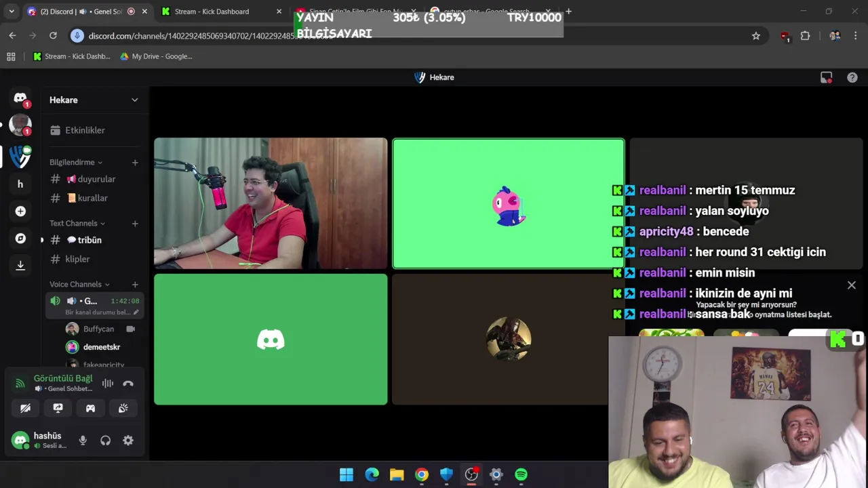Screen dimensions: 868x488
Task: Open Chrome apps grid in bookmarks bar
Action: (x=11, y=56)
